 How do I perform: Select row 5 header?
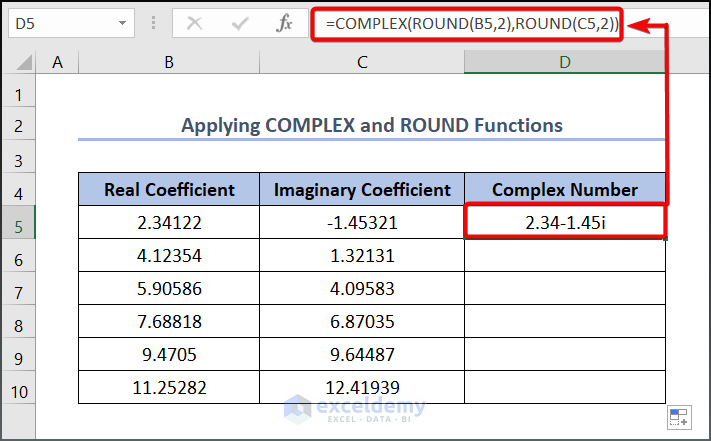pyautogui.click(x=18, y=223)
